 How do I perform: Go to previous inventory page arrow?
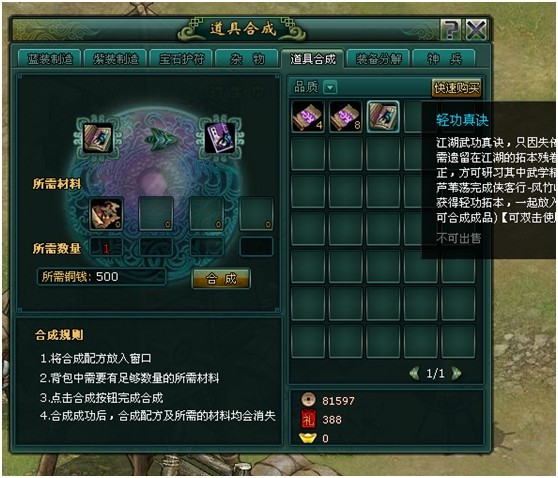414,373
